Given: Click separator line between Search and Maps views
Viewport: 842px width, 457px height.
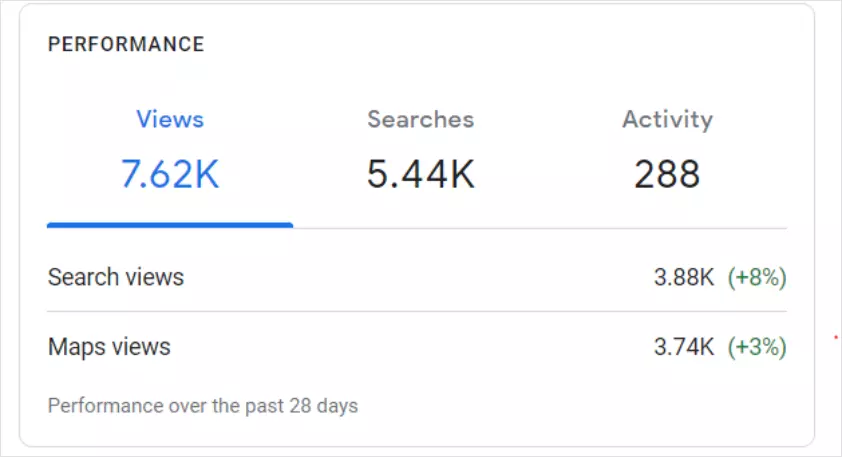Looking at the screenshot, I should (x=417, y=311).
